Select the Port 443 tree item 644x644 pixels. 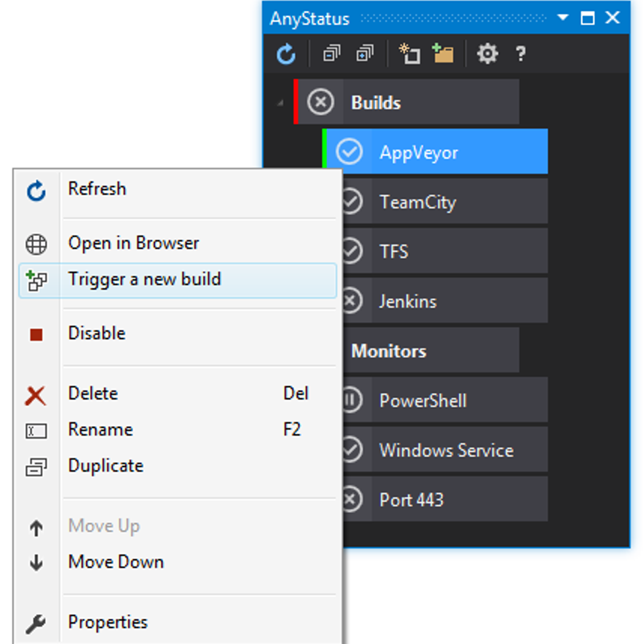(x=445, y=500)
